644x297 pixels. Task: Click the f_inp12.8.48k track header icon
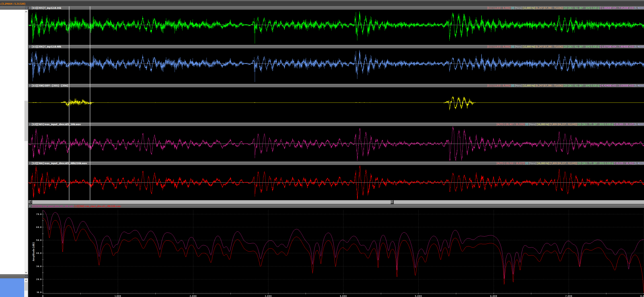click(30, 47)
